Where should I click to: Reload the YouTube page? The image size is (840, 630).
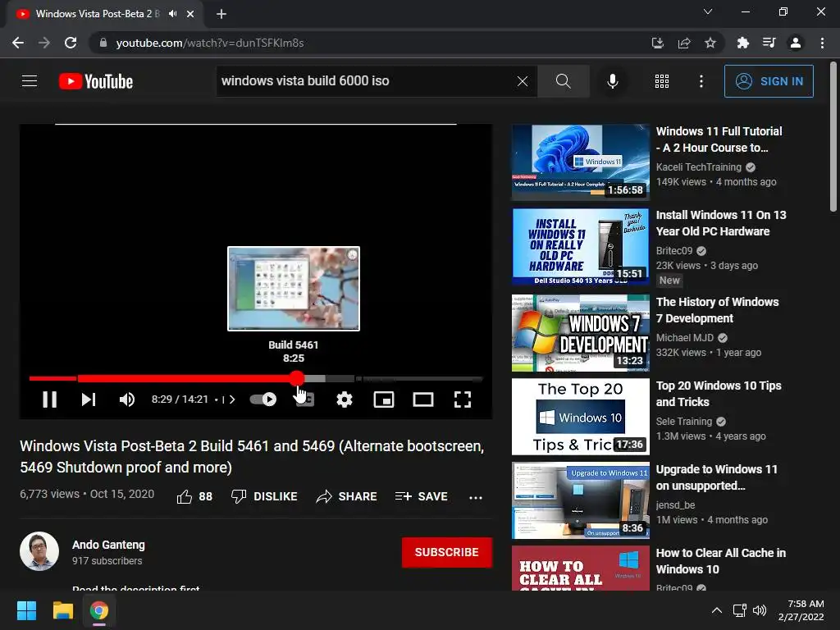[x=71, y=43]
